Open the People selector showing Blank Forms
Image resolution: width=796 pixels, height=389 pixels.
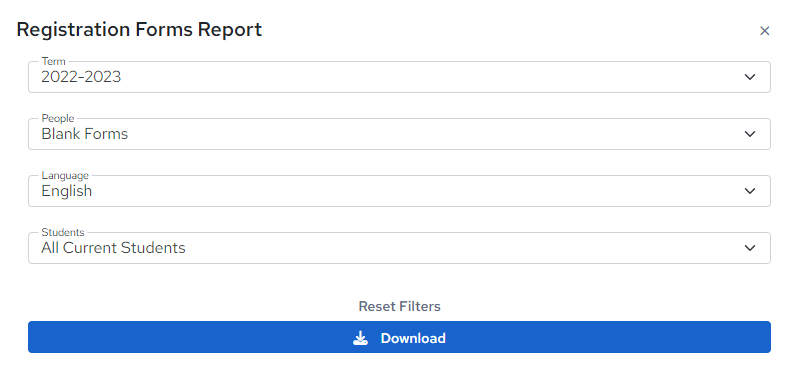(x=399, y=134)
